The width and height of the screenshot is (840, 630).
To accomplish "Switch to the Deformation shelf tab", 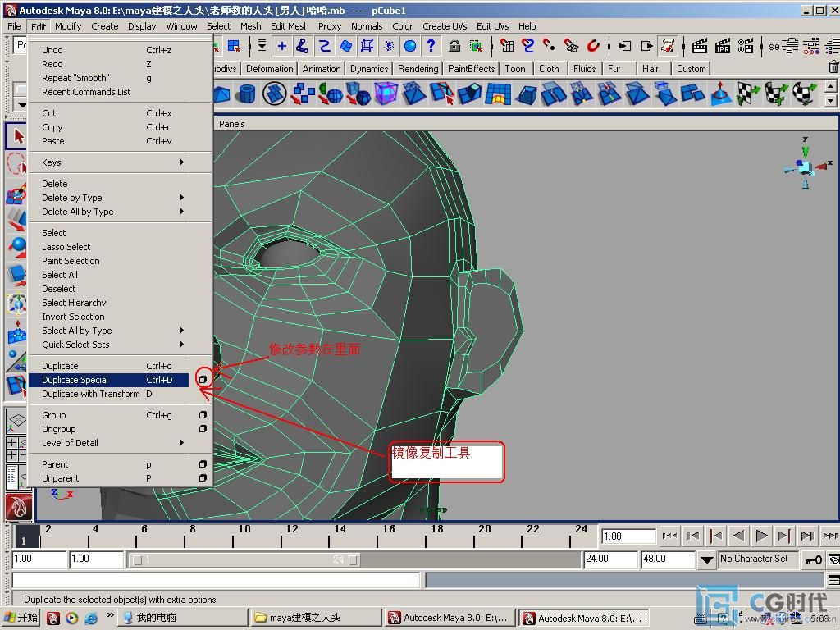I will click(x=269, y=69).
